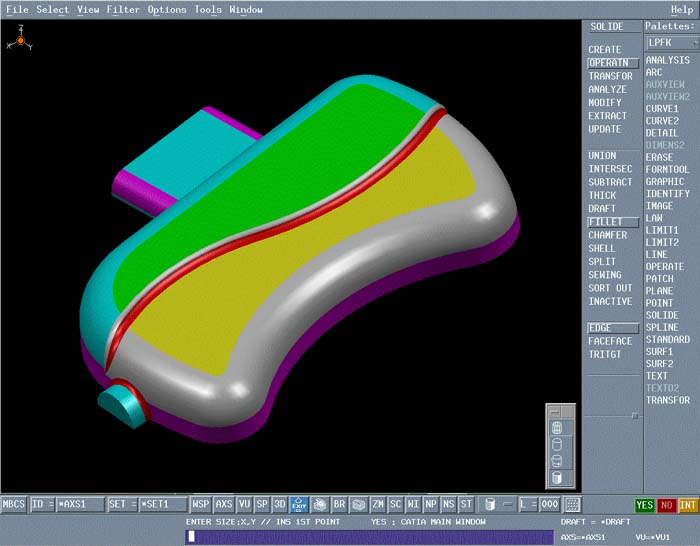Click the icon between EXIT and BR
This screenshot has width=700, height=546.
point(320,505)
